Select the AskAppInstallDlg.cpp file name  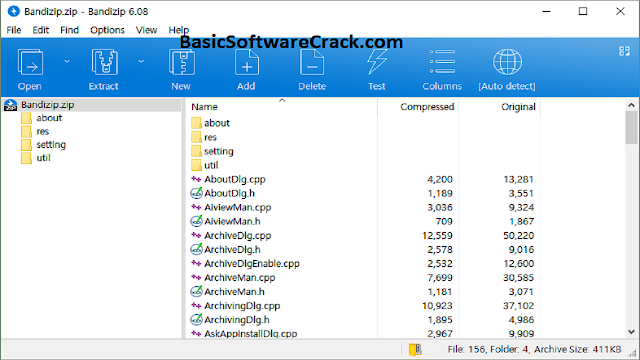[251, 333]
